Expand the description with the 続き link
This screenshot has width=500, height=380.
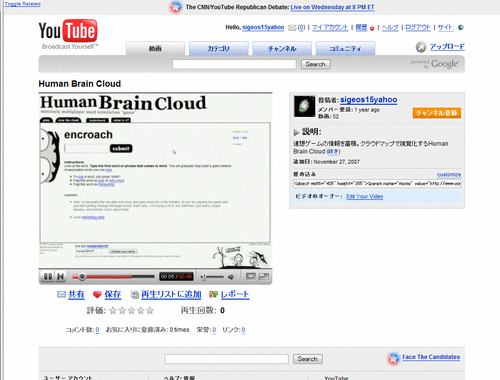[333, 152]
